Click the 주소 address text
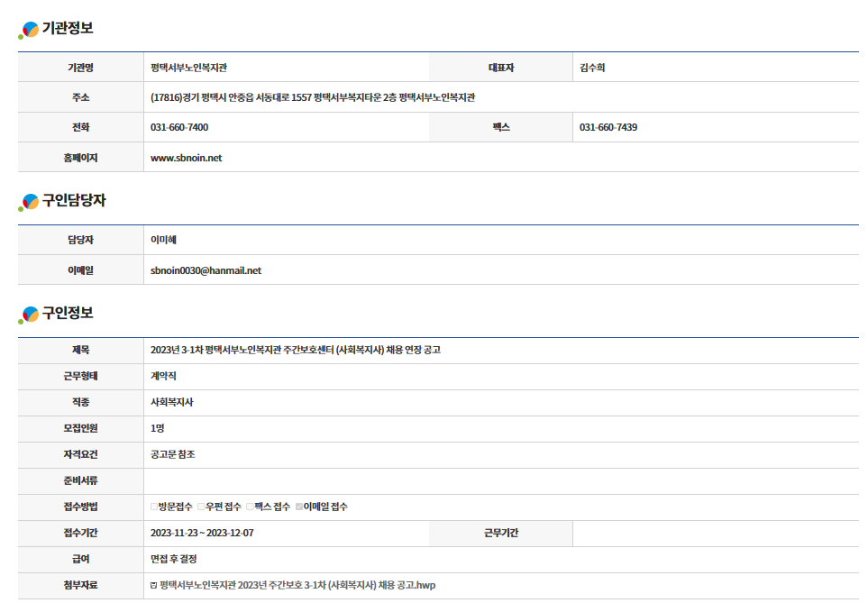868x603 pixels. pos(312,97)
